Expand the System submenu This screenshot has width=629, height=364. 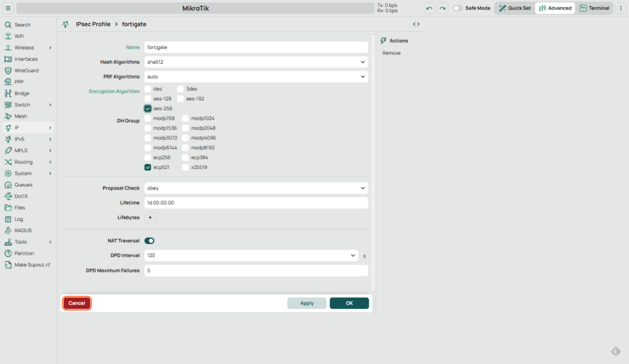[50, 173]
